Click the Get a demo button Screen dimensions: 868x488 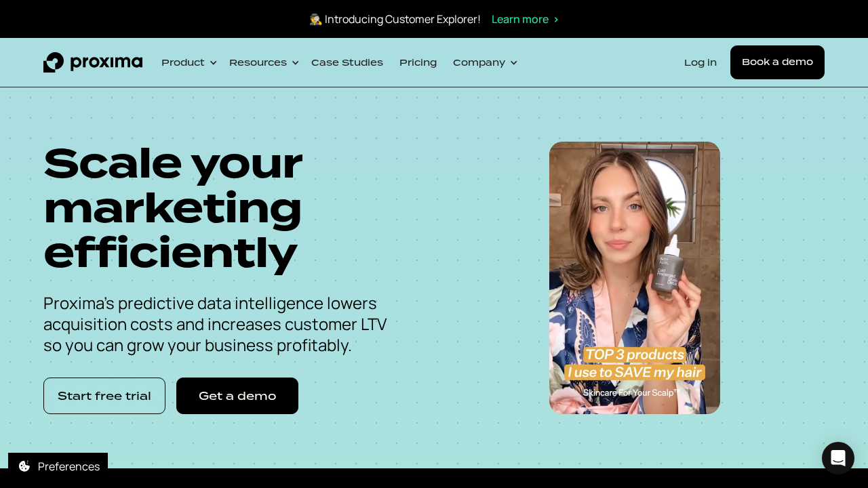pyautogui.click(x=237, y=396)
